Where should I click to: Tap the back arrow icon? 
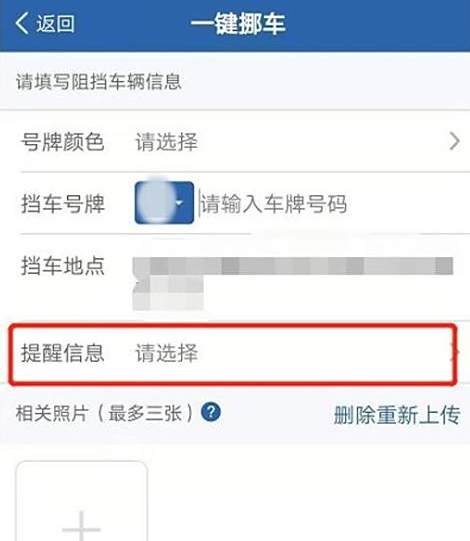[x=22, y=23]
